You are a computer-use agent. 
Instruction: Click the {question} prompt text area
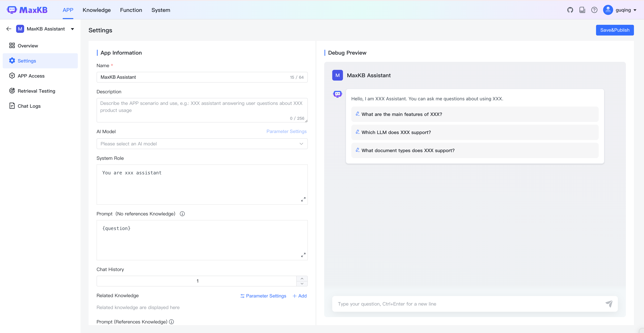point(202,240)
